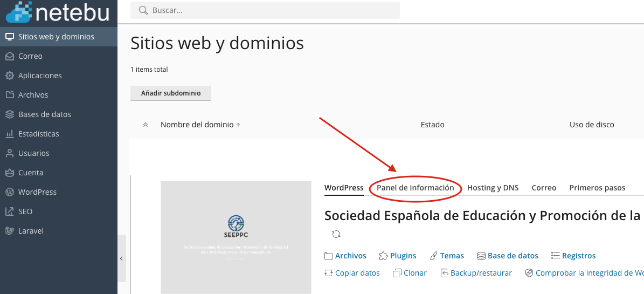This screenshot has width=644, height=294.
Task: Click the '1 items total' text
Action: [x=149, y=70]
